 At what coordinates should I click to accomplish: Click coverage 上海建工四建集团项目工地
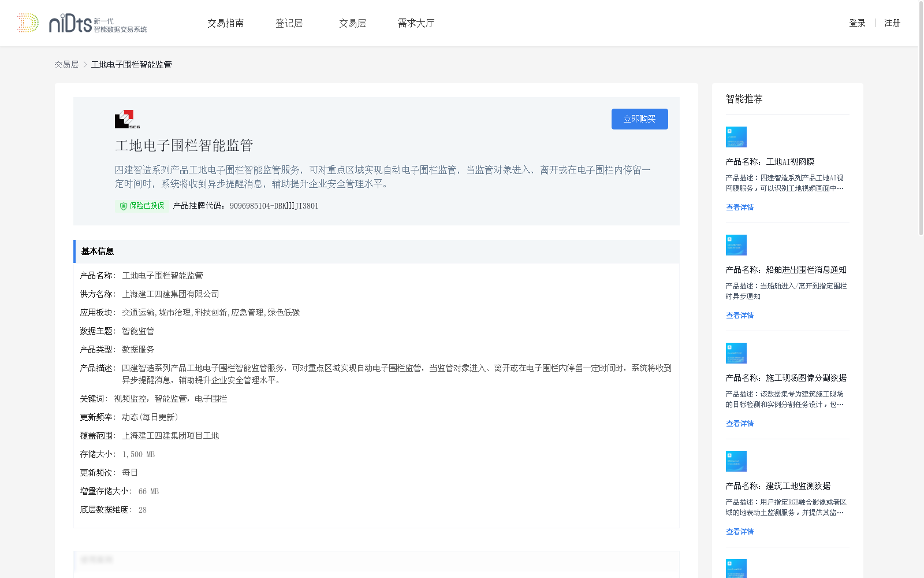170,436
